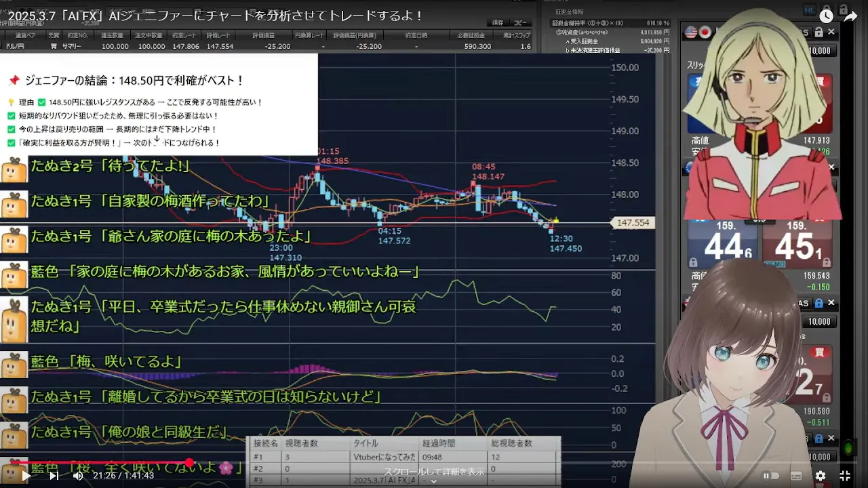Click the 23:00 147.310 low marker on chart

click(285, 253)
